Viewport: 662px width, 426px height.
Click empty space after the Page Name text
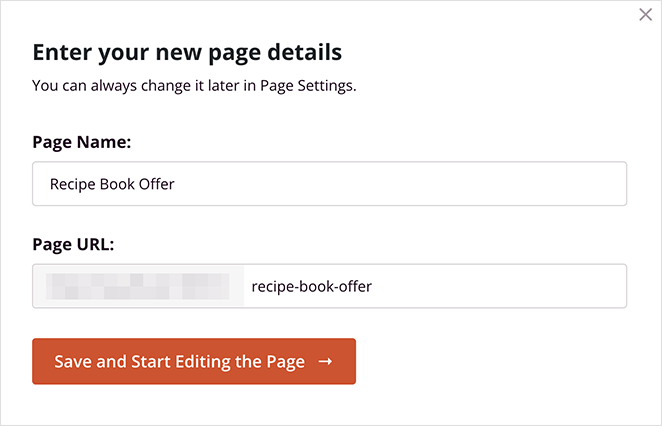(x=400, y=184)
